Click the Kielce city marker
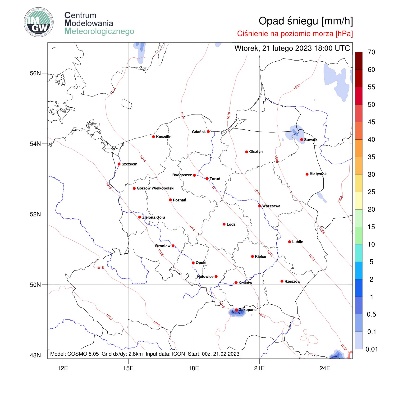 252,256
